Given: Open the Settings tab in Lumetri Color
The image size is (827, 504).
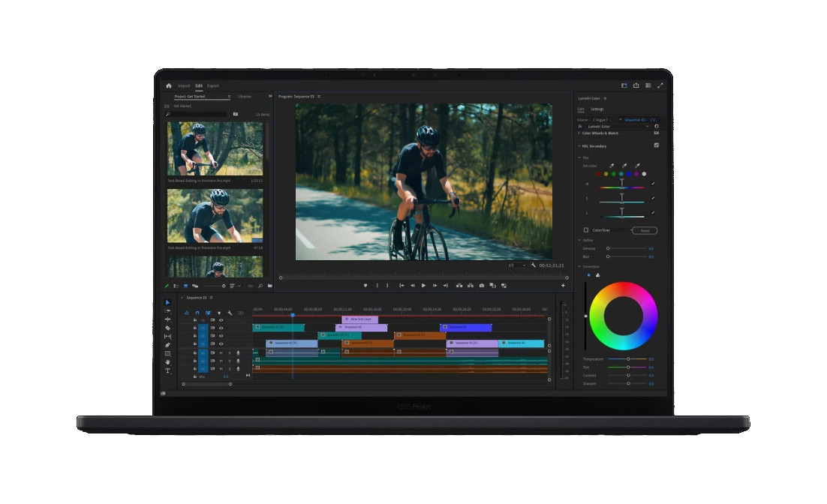Looking at the screenshot, I should pos(597,109).
